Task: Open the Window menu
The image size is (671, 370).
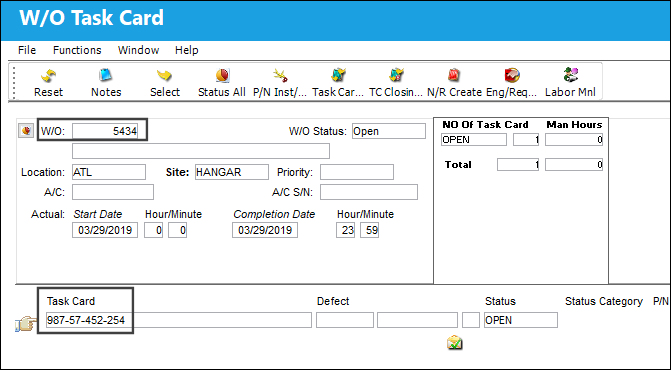Action: coord(138,50)
